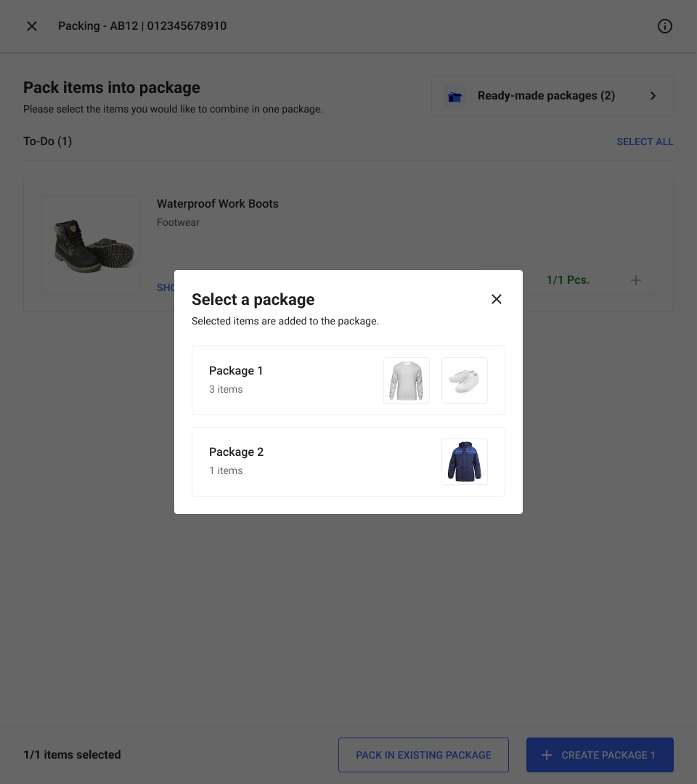Click plus icon on Create Package button

(x=547, y=755)
